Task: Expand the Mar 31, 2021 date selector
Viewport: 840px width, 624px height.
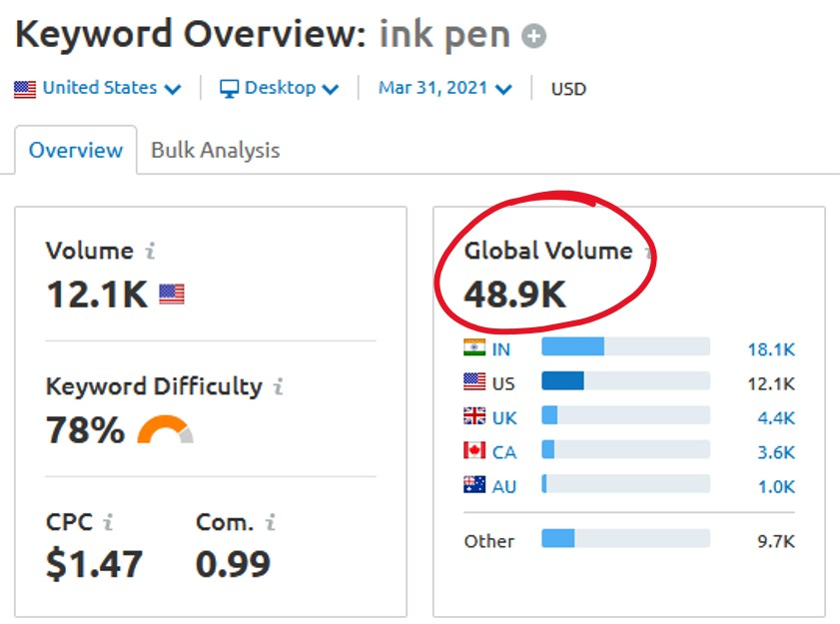Action: pyautogui.click(x=445, y=88)
